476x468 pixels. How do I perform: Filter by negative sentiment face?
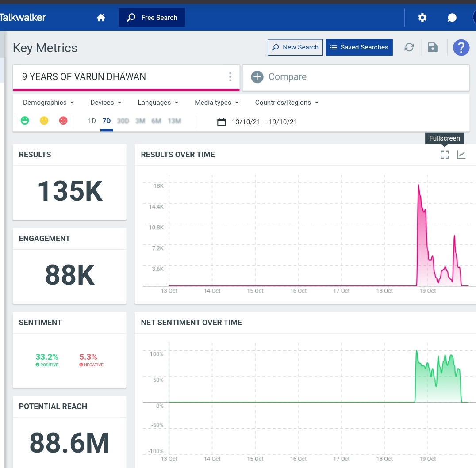63,121
